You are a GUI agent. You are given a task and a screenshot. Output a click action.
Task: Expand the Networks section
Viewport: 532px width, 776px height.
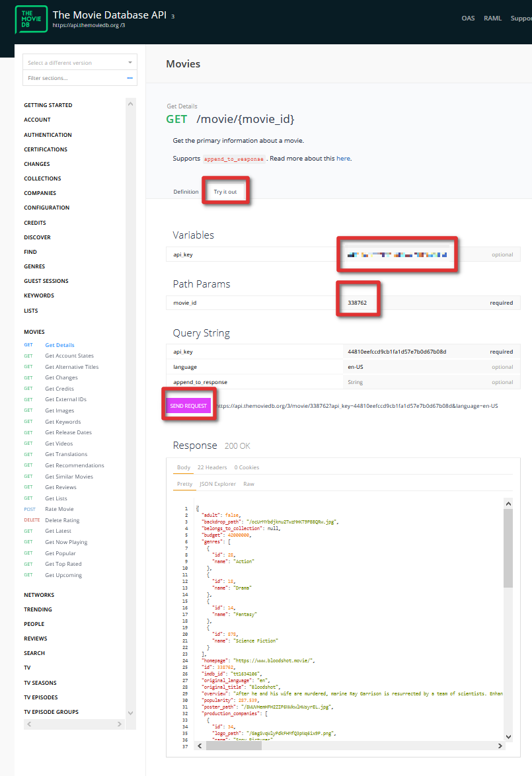pos(39,595)
